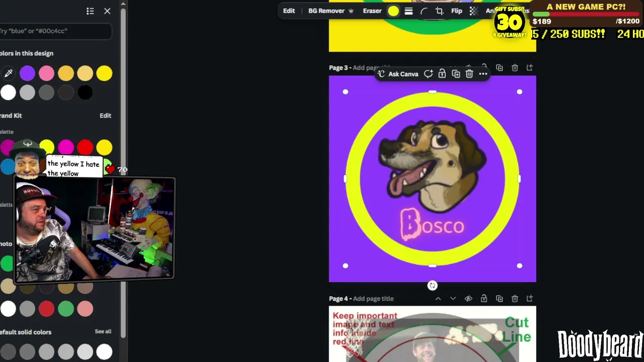The width and height of the screenshot is (644, 362).
Task: Apply the white swatch in Default solid colors
Action: [104, 352]
